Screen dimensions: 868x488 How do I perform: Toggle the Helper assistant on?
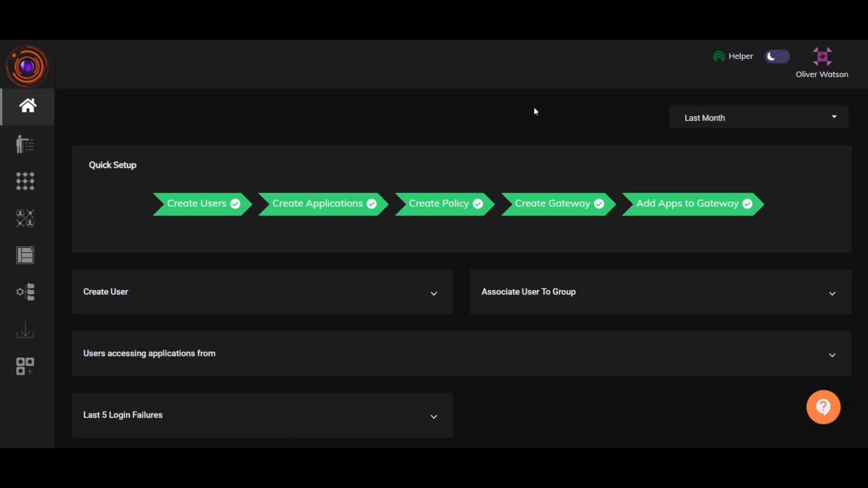[x=732, y=56]
